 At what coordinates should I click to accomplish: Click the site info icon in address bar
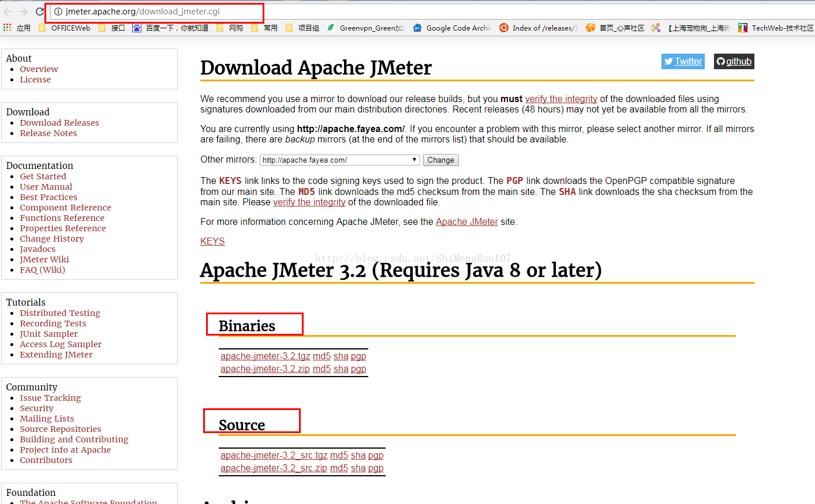pyautogui.click(x=58, y=12)
